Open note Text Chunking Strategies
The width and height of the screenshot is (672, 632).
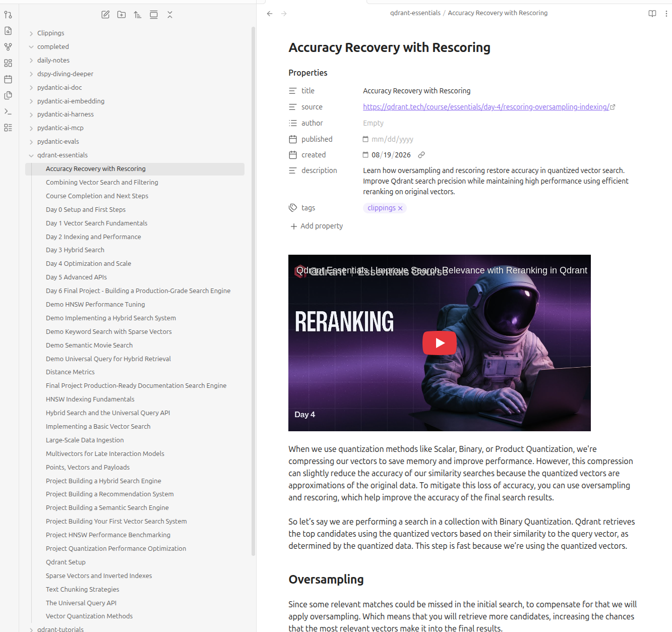[83, 590]
